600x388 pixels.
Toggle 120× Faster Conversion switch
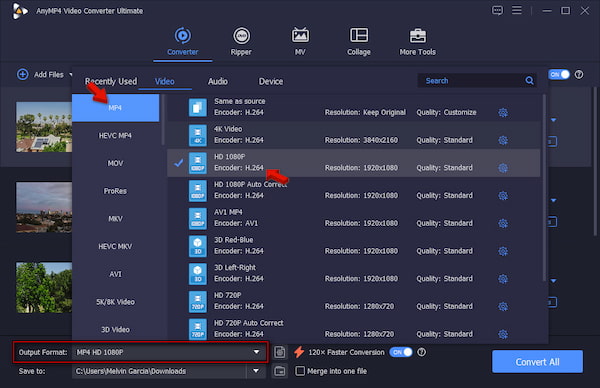click(401, 352)
